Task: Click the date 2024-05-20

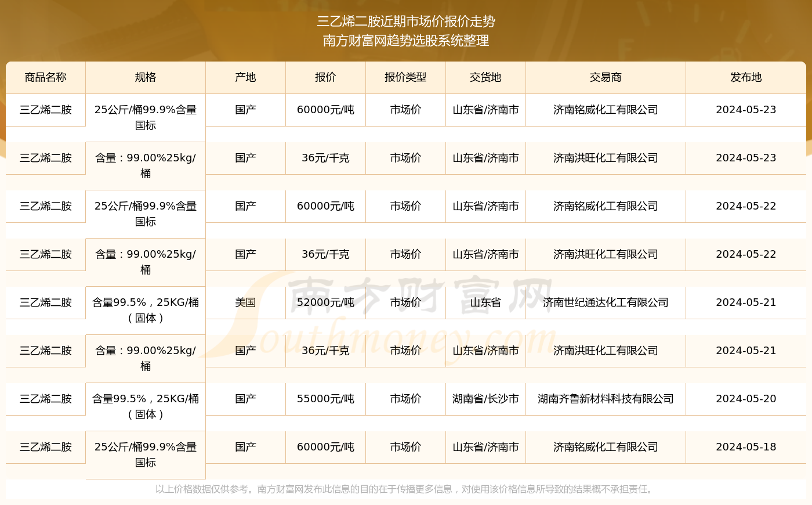Action: (746, 399)
